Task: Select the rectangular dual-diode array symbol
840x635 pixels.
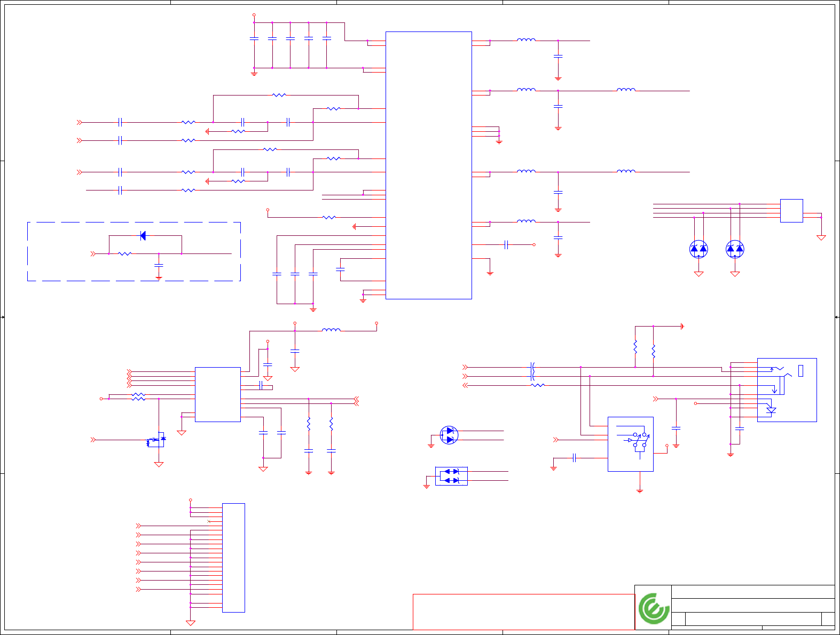Action: pos(452,476)
